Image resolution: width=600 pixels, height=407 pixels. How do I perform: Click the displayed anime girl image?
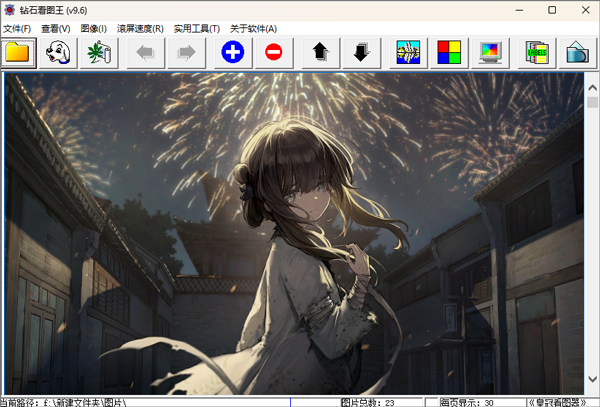[294, 234]
